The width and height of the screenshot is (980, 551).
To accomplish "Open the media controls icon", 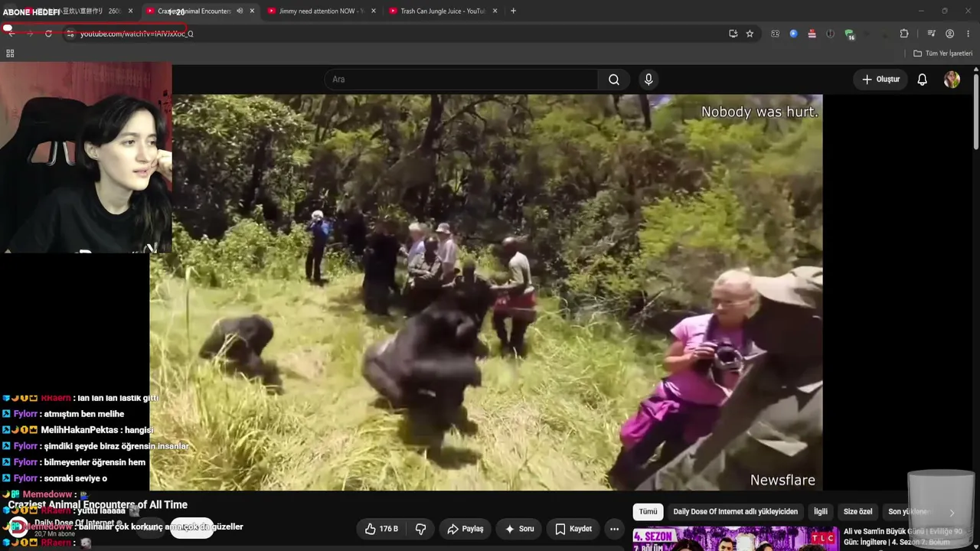I will 931,34.
